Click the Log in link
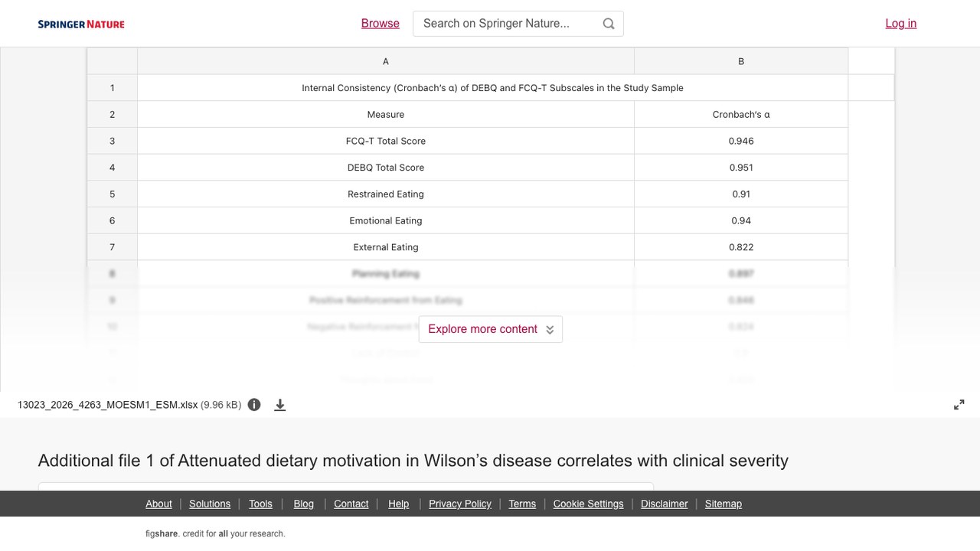 click(x=900, y=24)
